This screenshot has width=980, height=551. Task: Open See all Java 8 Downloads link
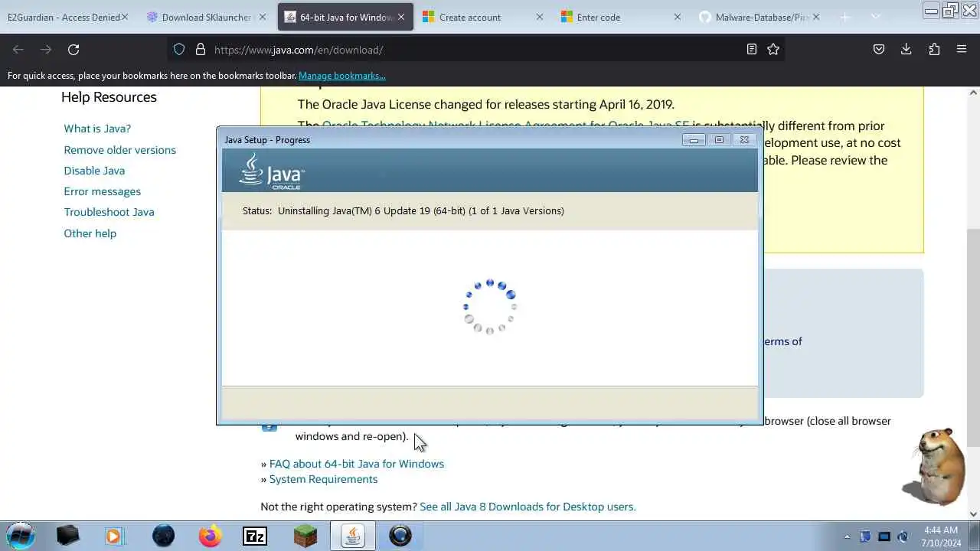[528, 507]
